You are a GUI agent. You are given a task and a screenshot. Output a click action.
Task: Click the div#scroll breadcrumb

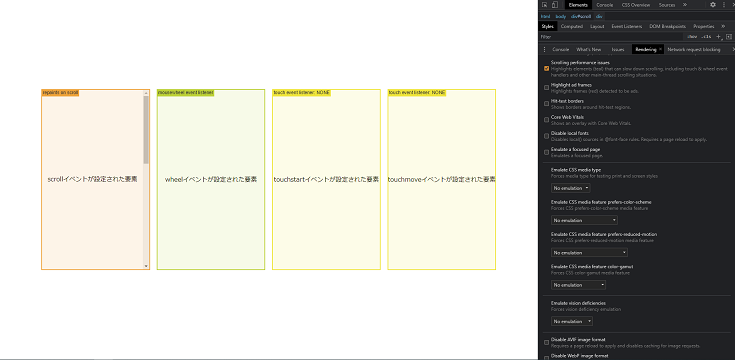[x=581, y=16]
